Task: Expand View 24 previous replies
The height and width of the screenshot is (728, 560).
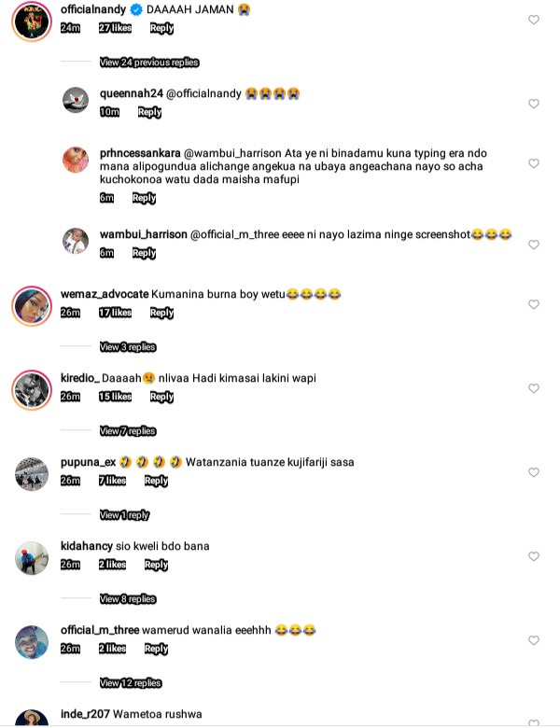Action: pos(149,63)
